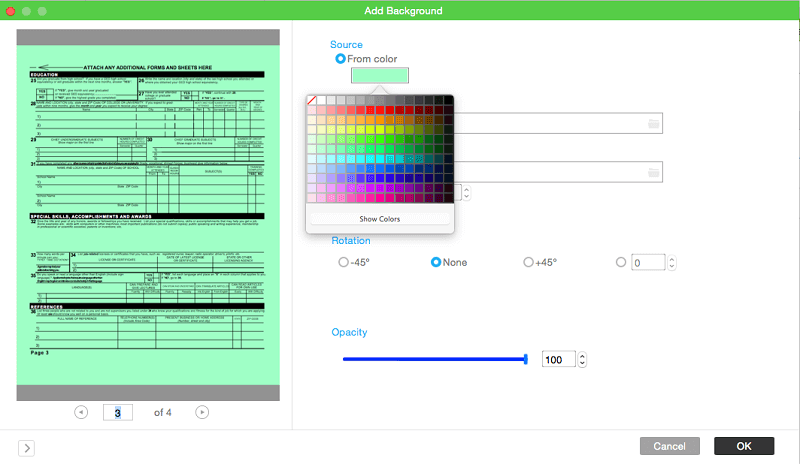Select the -45° rotation option

click(343, 262)
